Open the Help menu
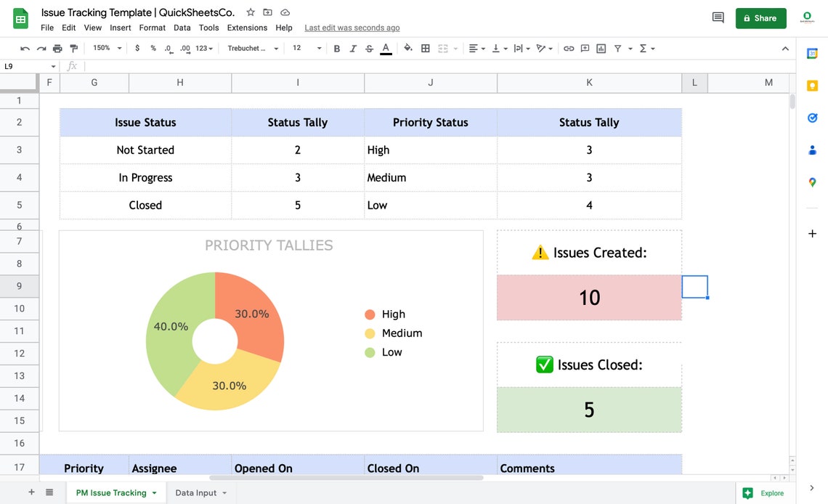 coord(283,28)
